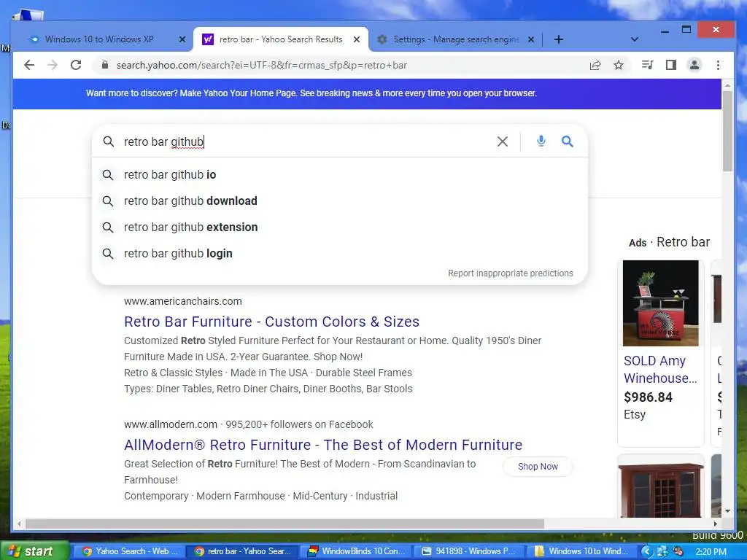Click the Shop Now button
This screenshot has height=560, width=747.
(x=538, y=467)
